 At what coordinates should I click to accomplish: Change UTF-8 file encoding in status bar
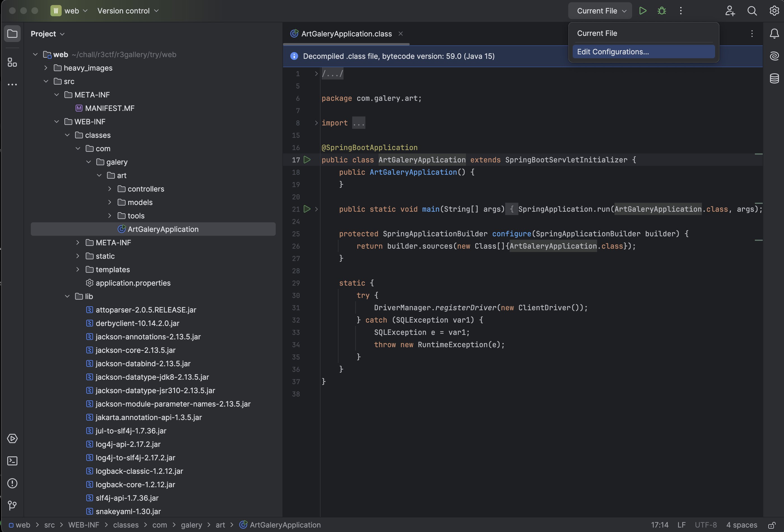pos(705,525)
